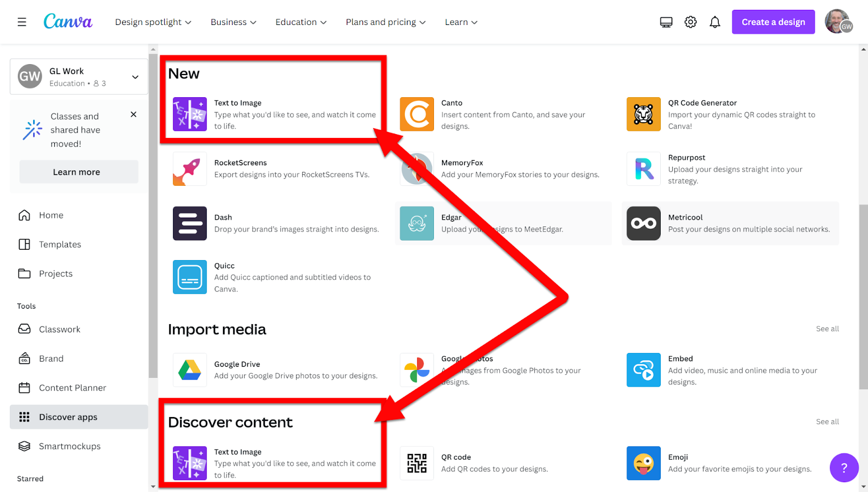This screenshot has height=492, width=868.
Task: Open the Embed app icon
Action: (643, 370)
